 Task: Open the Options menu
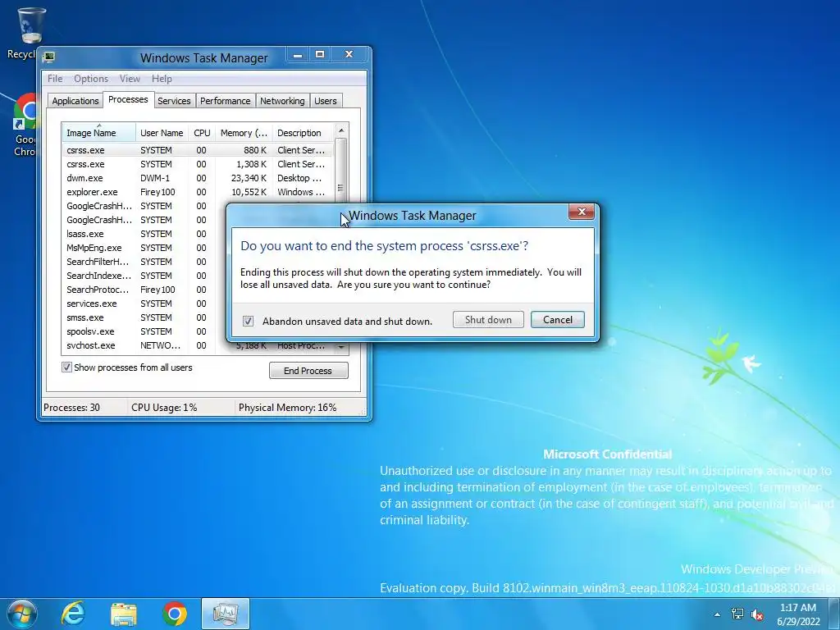coord(91,79)
